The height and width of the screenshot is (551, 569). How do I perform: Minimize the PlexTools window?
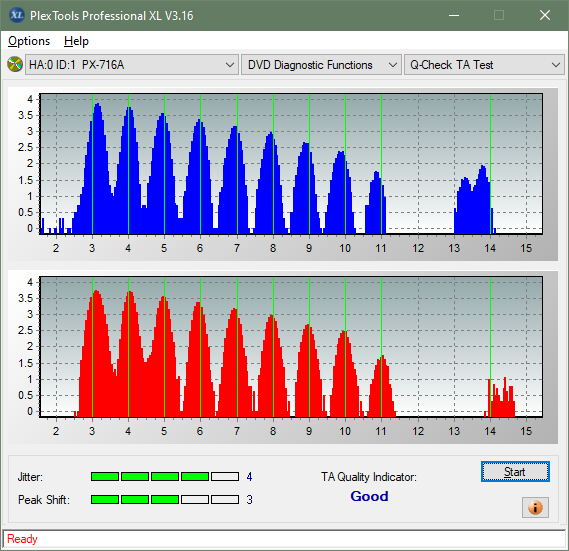[x=454, y=15]
